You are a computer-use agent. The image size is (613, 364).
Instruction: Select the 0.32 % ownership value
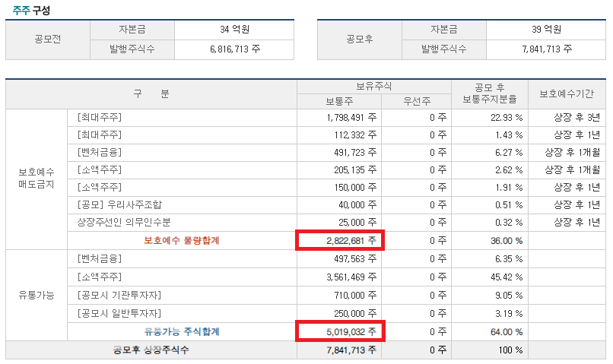click(509, 223)
